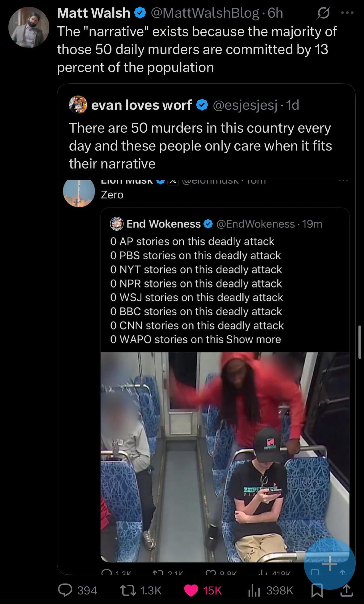View analytics icon showing 398K views
This screenshot has height=604, width=364.
[x=253, y=590]
